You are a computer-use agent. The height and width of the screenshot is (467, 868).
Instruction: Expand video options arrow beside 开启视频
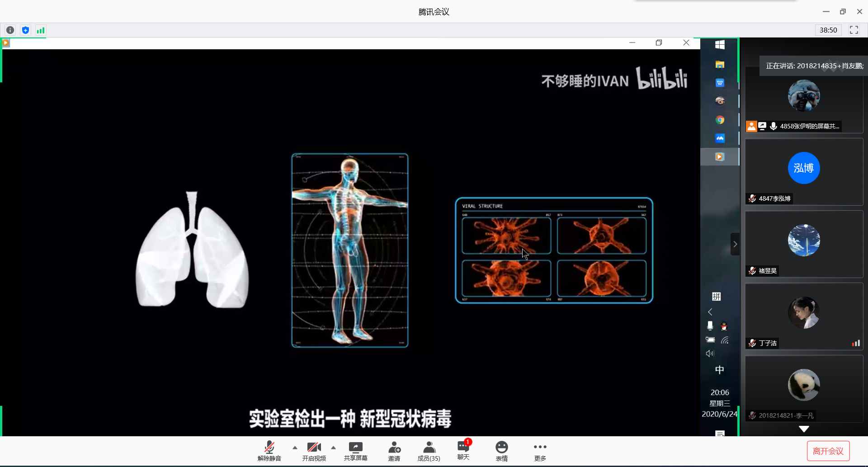click(333, 448)
